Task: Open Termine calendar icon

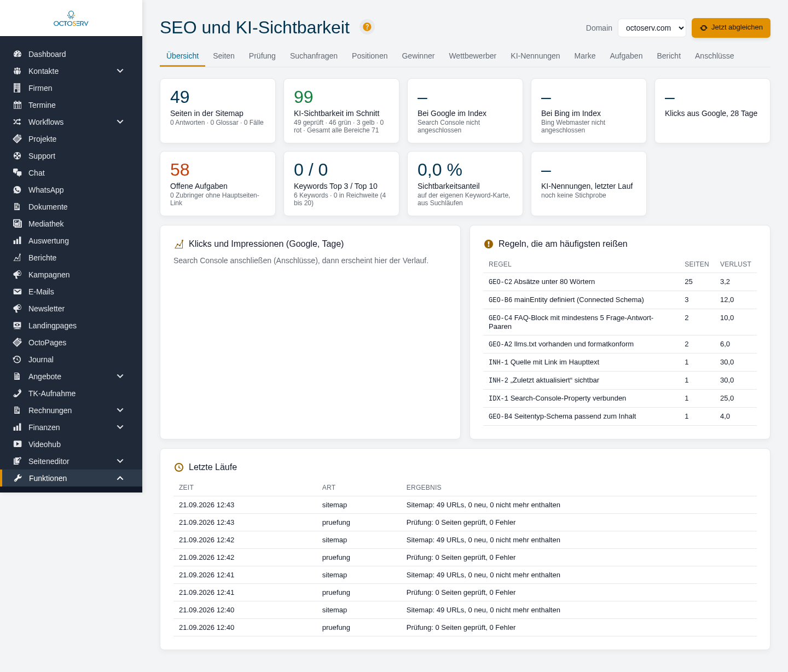Action: click(18, 105)
